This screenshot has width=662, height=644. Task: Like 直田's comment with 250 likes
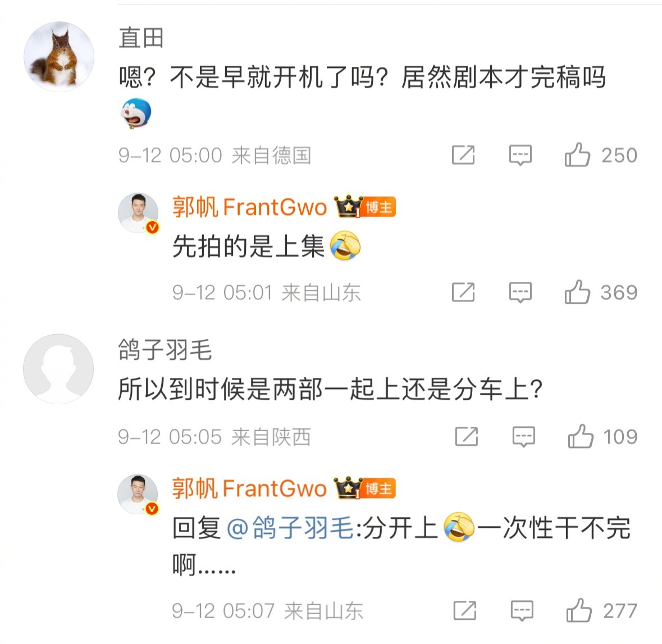(577, 154)
